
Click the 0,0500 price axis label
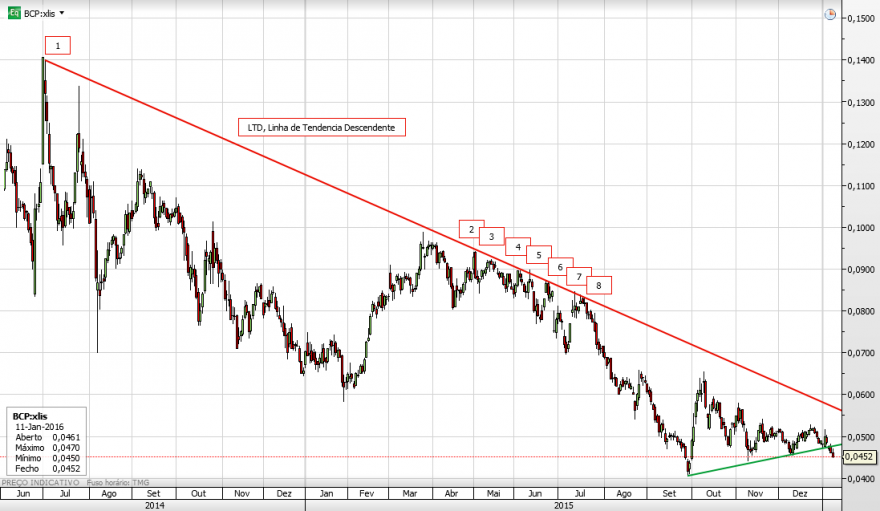(861, 436)
